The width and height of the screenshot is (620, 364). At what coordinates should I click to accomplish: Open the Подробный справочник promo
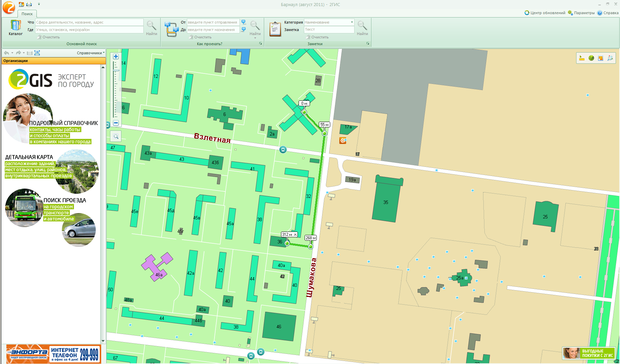51,119
